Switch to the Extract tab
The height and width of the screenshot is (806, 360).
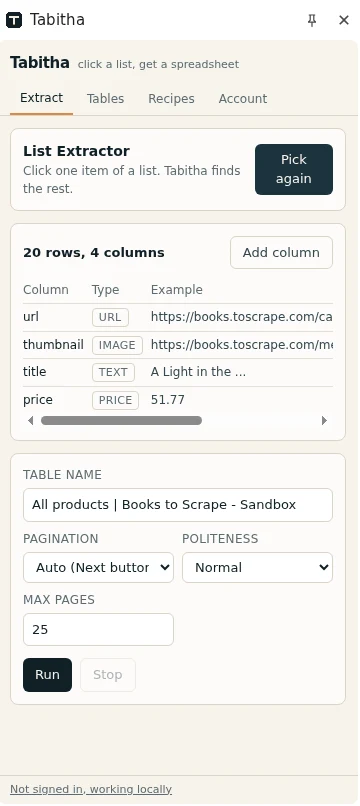click(x=42, y=98)
